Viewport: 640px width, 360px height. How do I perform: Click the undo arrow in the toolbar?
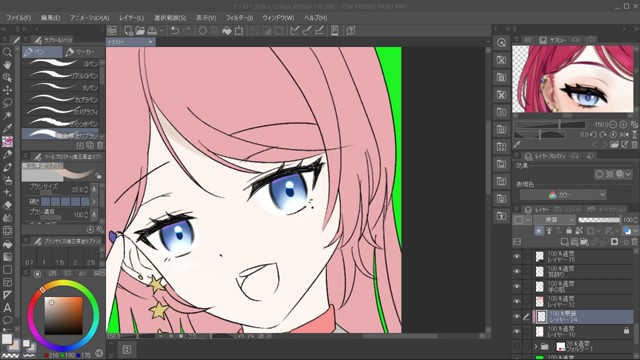coord(175,31)
